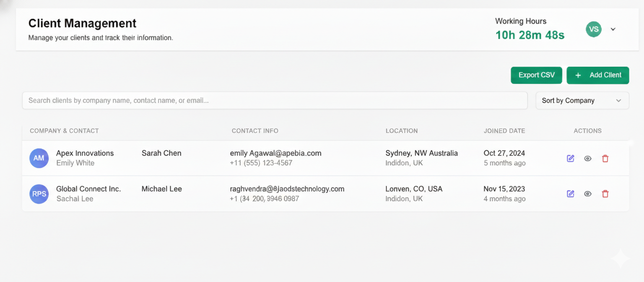This screenshot has width=644, height=282.
Task: Expand the profile menu chevron
Action: click(x=613, y=29)
